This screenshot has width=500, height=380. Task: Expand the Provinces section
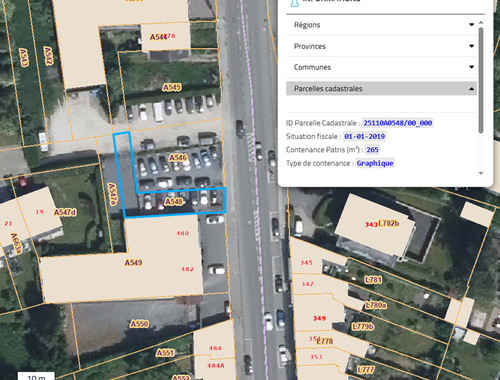[381, 46]
